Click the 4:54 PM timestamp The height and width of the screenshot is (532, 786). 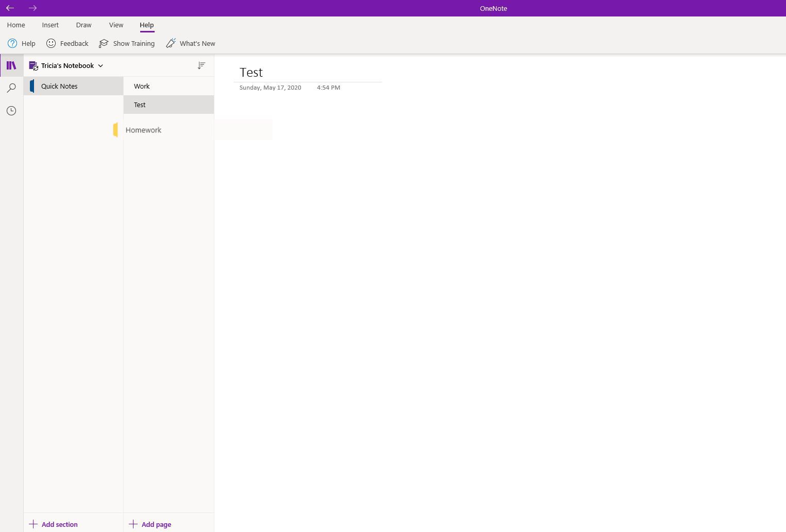point(328,88)
